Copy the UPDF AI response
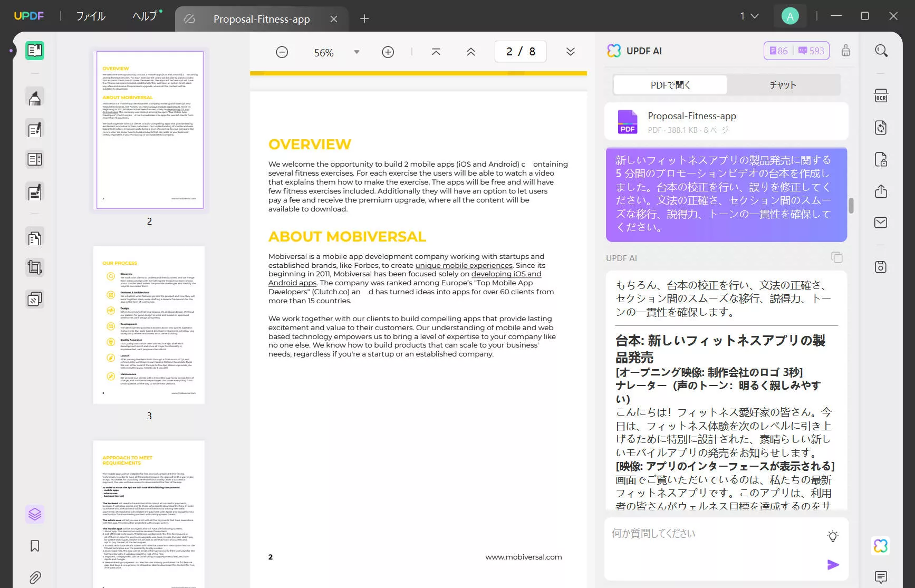This screenshot has height=588, width=915. pos(837,257)
